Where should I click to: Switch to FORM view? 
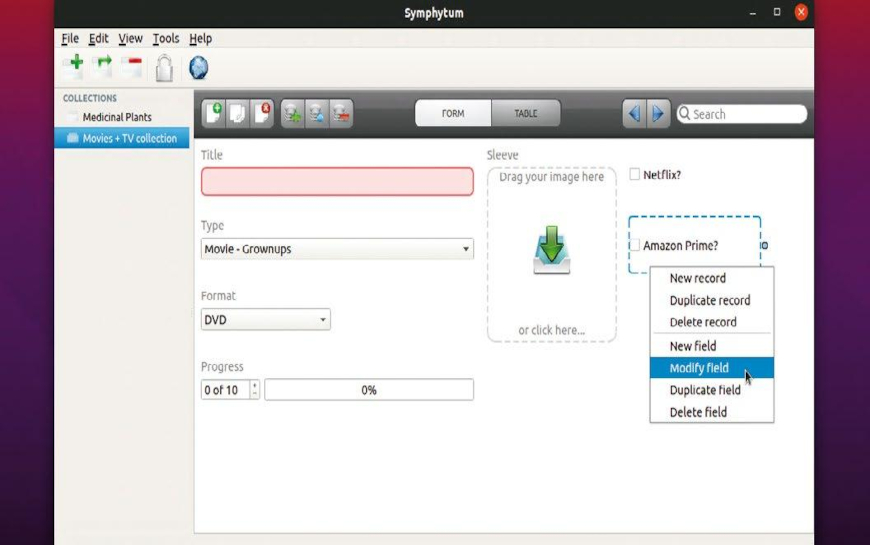point(453,113)
